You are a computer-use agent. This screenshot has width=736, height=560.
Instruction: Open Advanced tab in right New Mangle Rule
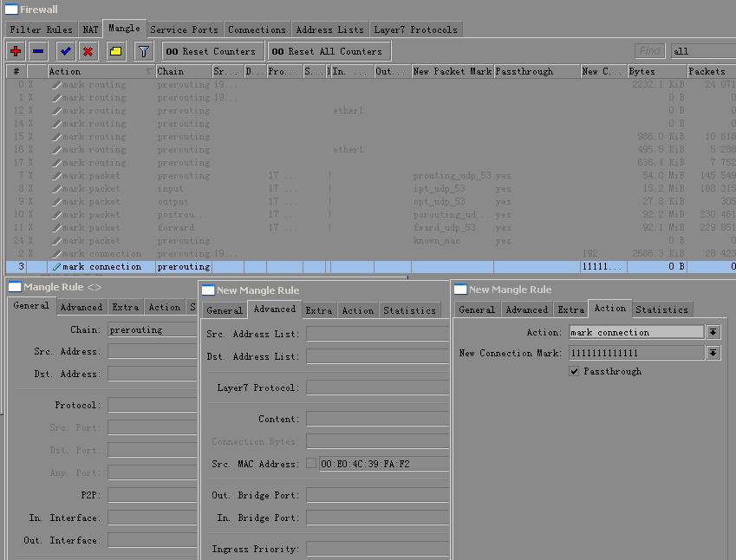[x=527, y=309]
